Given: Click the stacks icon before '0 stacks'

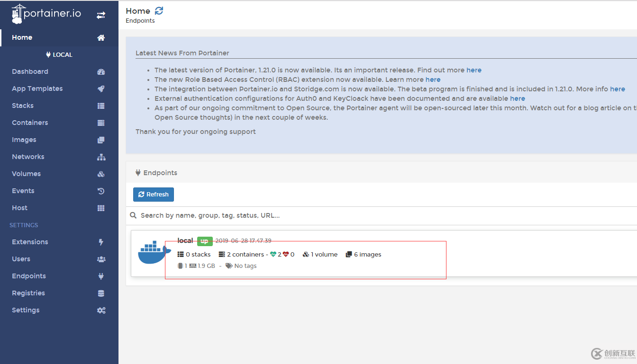Looking at the screenshot, I should [181, 255].
